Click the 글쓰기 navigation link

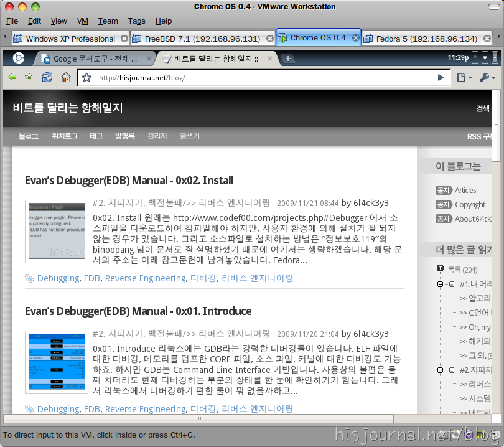(190, 136)
